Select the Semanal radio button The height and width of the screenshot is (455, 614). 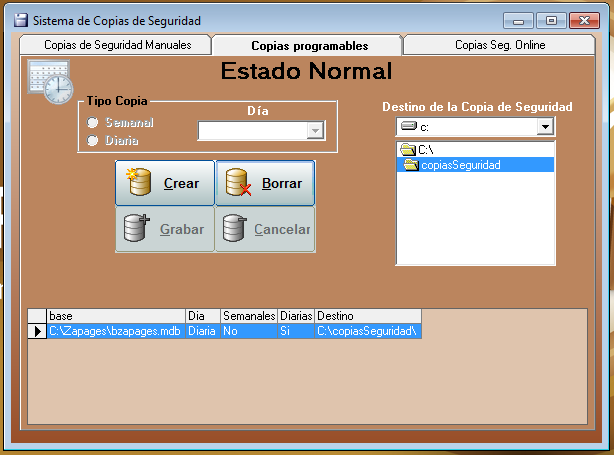click(93, 122)
